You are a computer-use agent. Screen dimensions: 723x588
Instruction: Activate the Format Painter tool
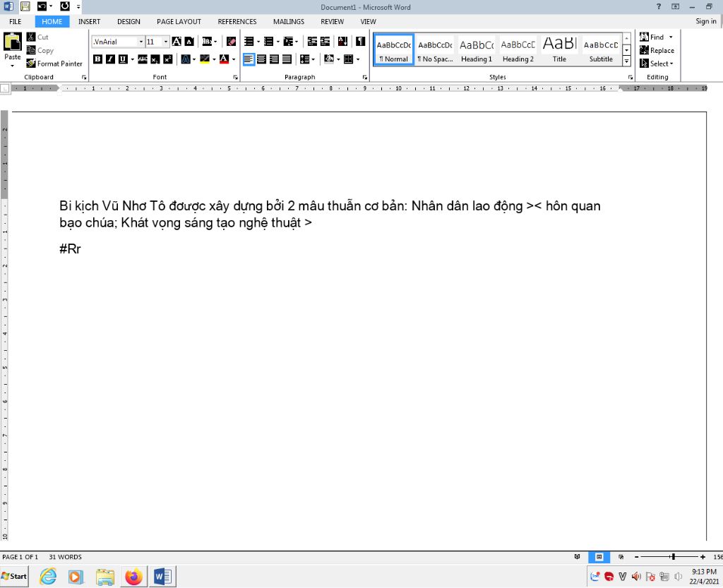click(54, 64)
